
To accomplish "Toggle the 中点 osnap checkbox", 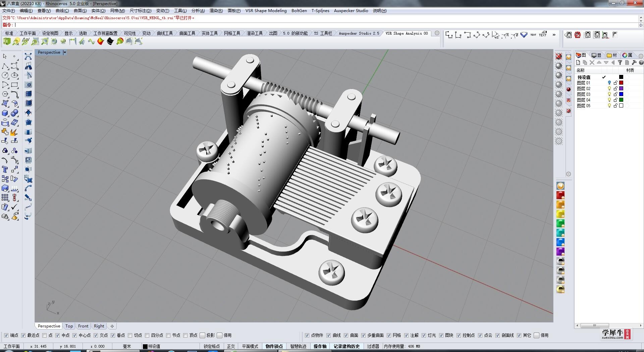I will 57,335.
